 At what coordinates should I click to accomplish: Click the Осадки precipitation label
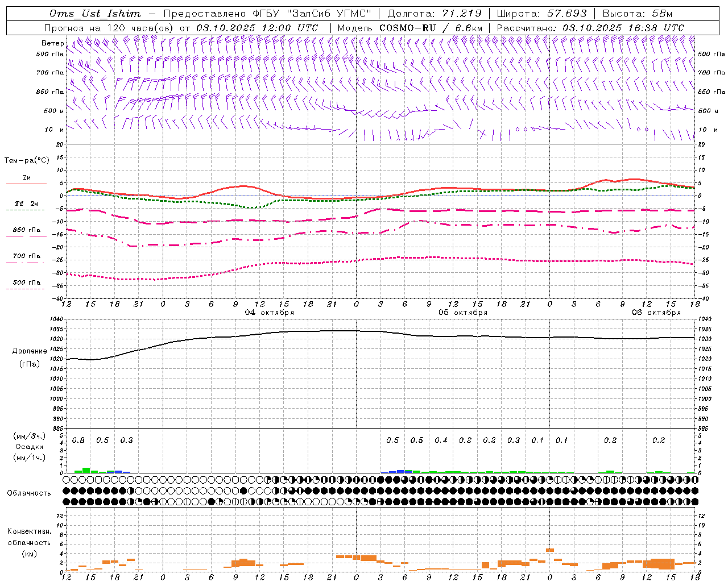point(29,447)
